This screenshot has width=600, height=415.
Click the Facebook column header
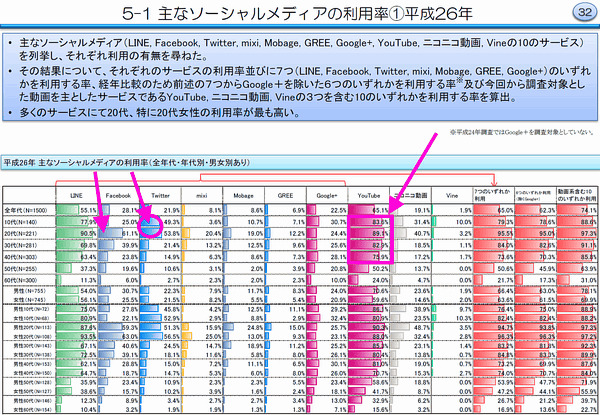click(118, 195)
